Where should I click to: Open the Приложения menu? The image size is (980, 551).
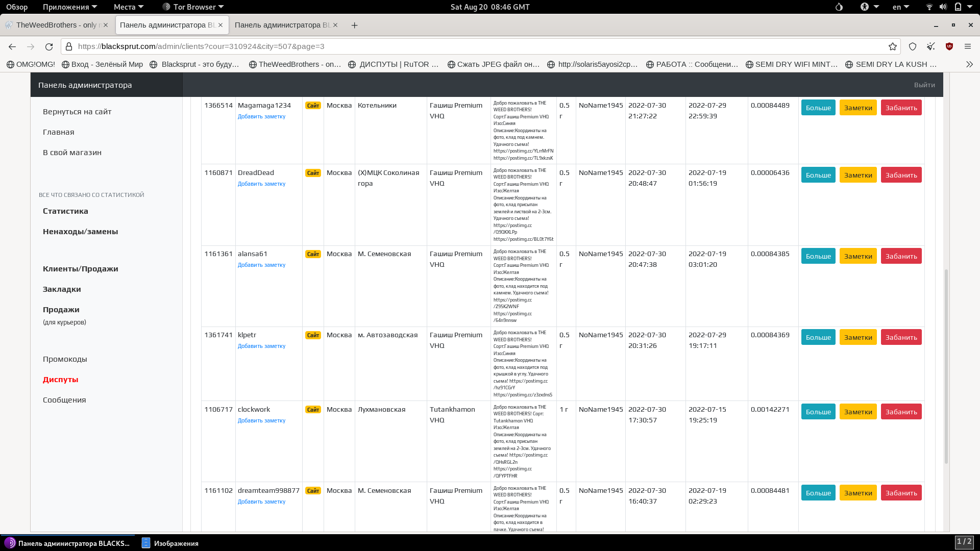pyautogui.click(x=69, y=7)
